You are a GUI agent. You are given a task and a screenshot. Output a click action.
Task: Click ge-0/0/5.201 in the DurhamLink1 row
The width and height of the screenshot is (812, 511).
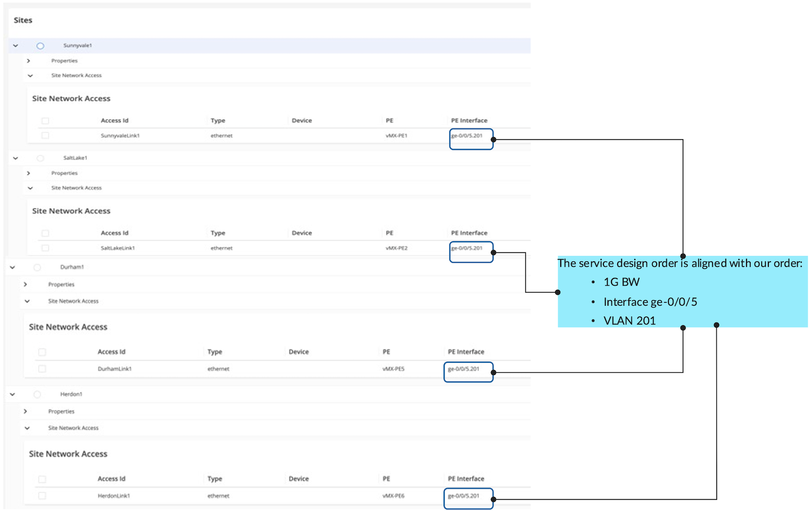(x=463, y=369)
